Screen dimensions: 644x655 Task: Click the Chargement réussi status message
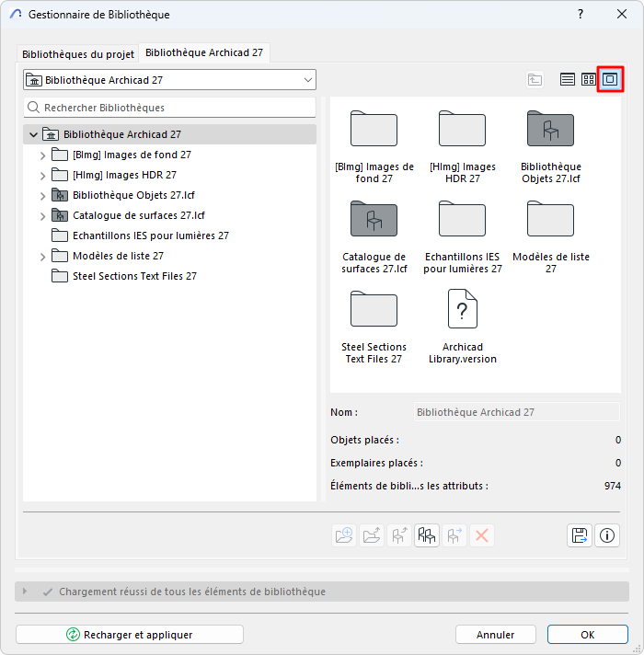(192, 592)
